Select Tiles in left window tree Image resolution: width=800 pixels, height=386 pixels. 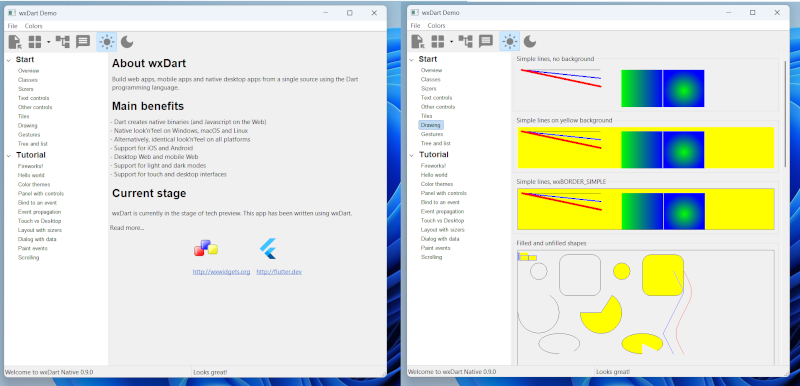point(23,116)
